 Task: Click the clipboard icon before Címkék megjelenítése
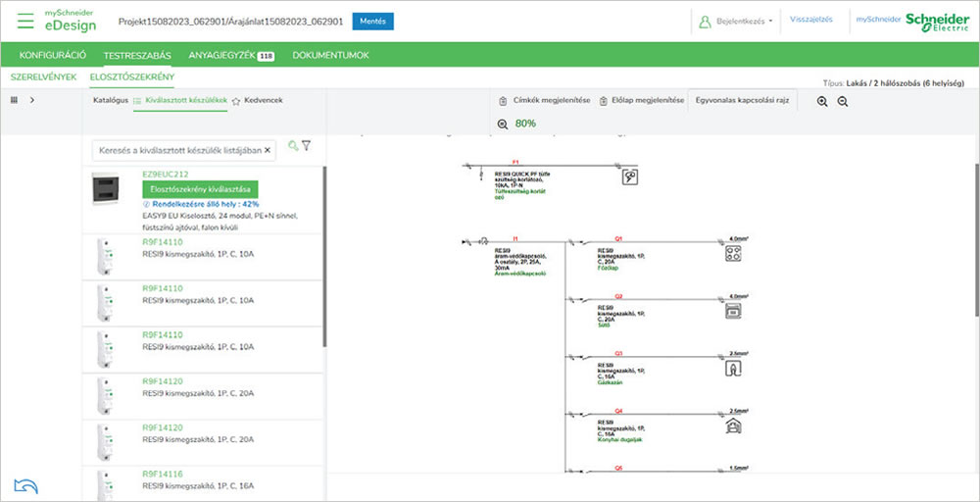(503, 101)
